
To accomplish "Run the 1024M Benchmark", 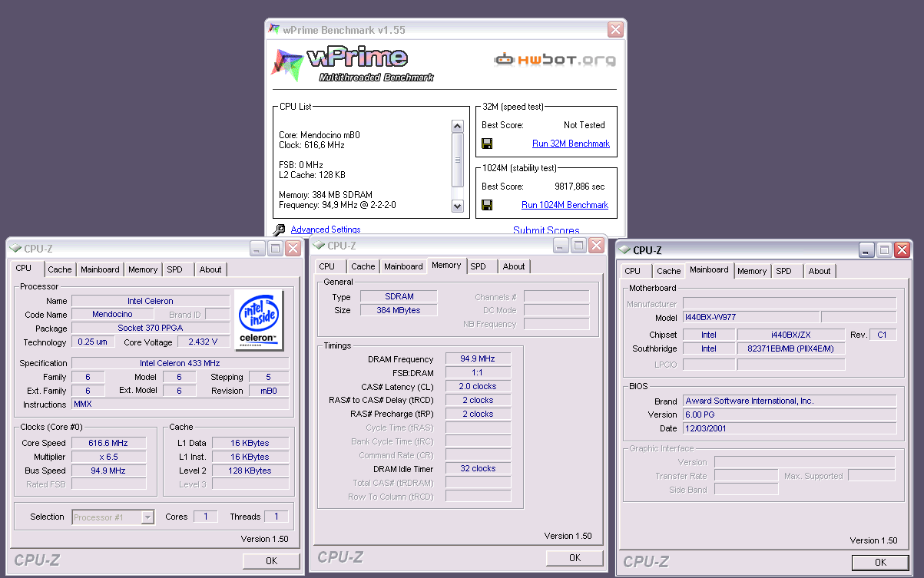I will (x=565, y=205).
